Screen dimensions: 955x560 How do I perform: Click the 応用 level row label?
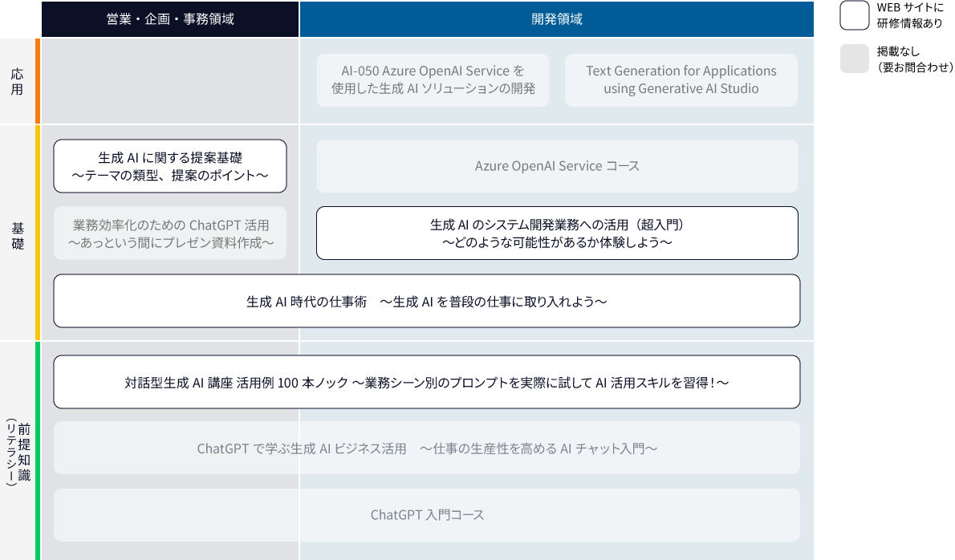[x=17, y=82]
